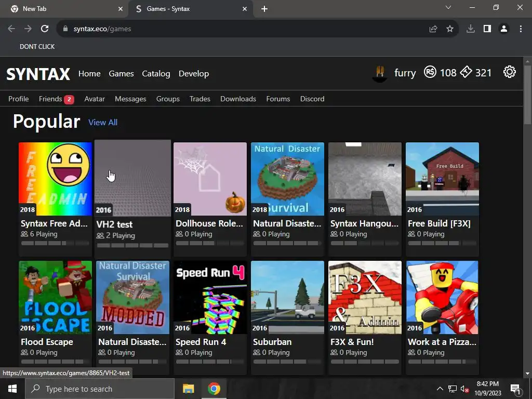Click the SYNTAX logo
The width and height of the screenshot is (532, 399).
(38, 74)
